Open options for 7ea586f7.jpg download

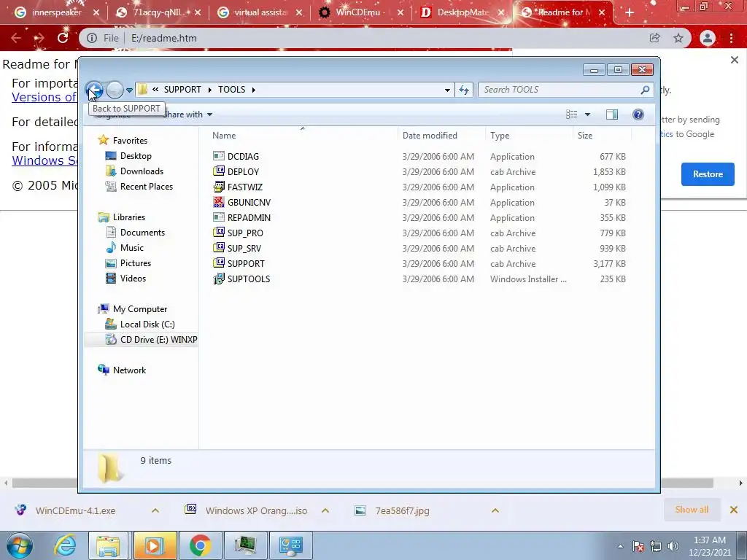point(495,510)
